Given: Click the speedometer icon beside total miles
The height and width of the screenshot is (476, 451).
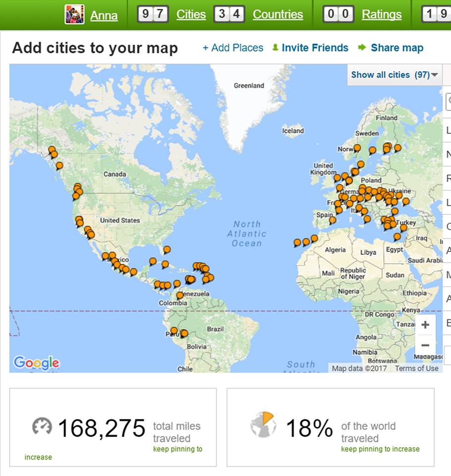Looking at the screenshot, I should click(42, 426).
